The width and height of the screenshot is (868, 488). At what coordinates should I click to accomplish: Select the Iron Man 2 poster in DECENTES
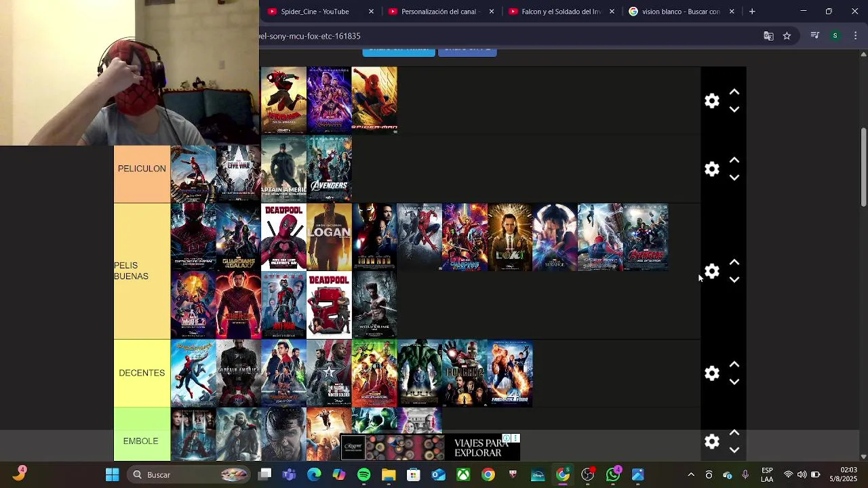[x=465, y=373]
